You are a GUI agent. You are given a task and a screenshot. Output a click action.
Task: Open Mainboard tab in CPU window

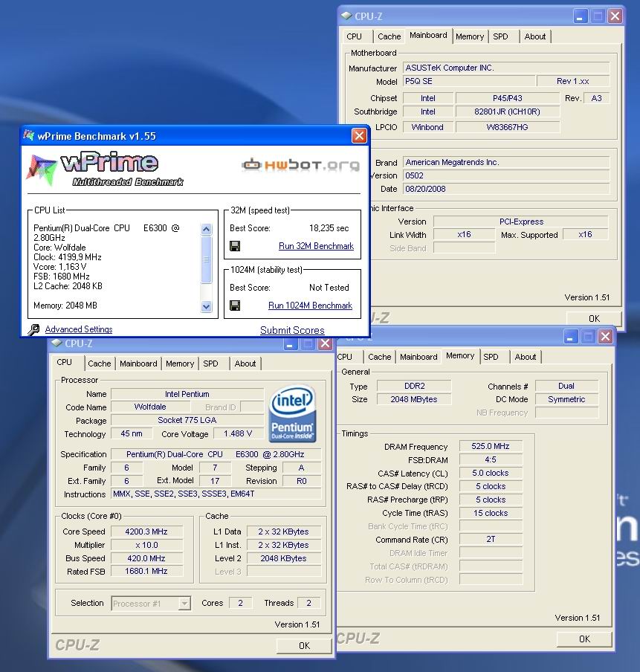[x=138, y=364]
